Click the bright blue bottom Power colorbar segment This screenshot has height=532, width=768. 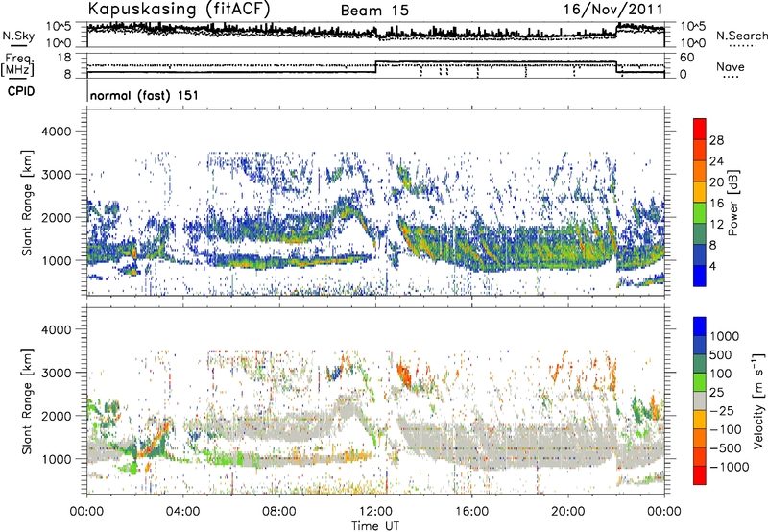pos(700,276)
